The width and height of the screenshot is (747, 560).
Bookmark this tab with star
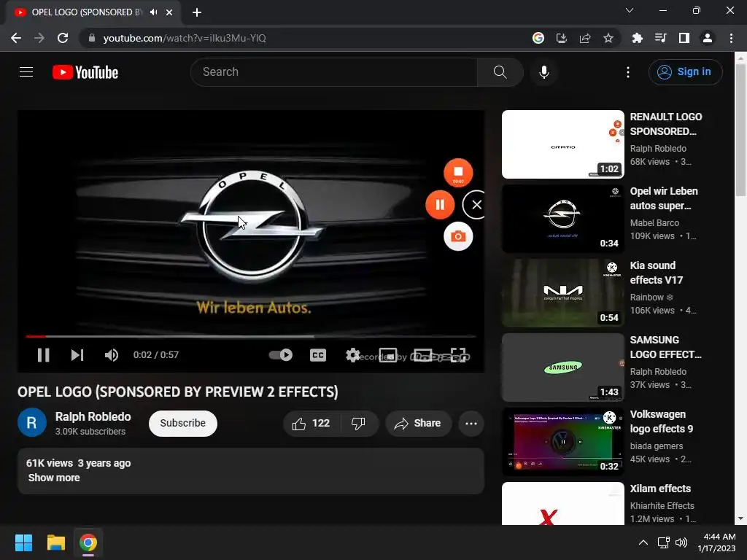[x=608, y=38]
